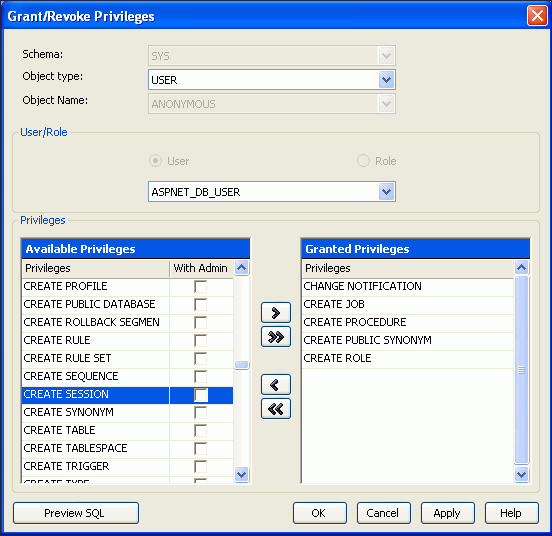552x536 pixels.
Task: Select the CREATE TABLE row
Action: [96, 430]
